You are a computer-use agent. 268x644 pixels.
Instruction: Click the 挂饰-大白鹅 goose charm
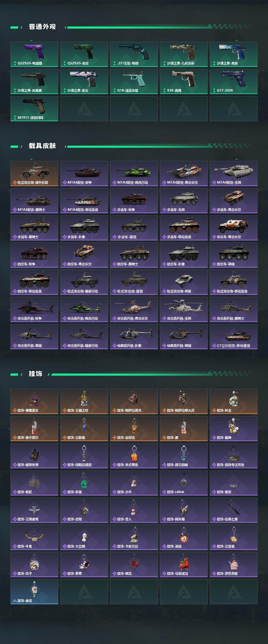point(84,538)
